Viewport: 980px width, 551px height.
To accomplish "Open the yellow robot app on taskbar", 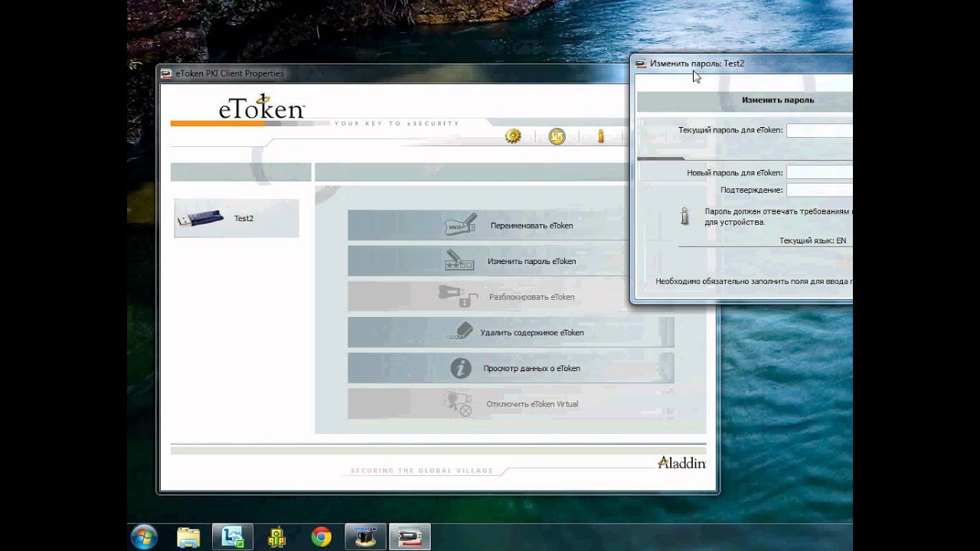I will (x=277, y=537).
